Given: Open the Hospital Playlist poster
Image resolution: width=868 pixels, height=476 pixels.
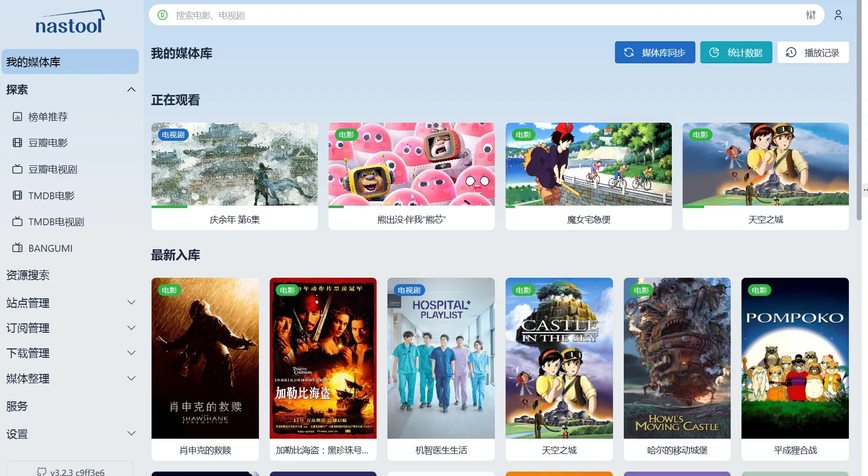Looking at the screenshot, I should pyautogui.click(x=441, y=358).
